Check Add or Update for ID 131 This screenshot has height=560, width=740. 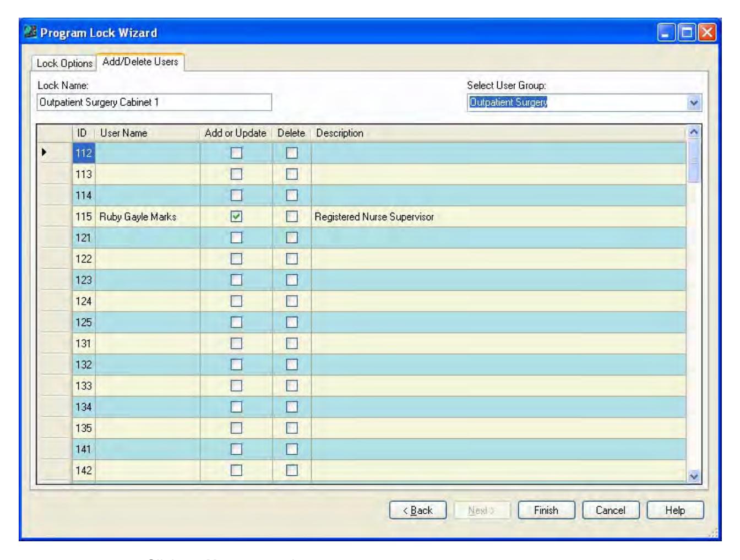pos(236,344)
